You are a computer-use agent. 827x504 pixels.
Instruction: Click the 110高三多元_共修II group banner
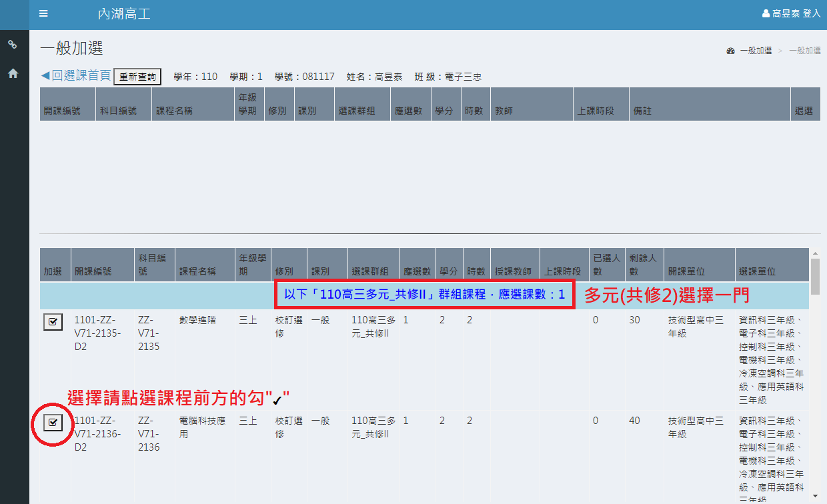(x=424, y=294)
